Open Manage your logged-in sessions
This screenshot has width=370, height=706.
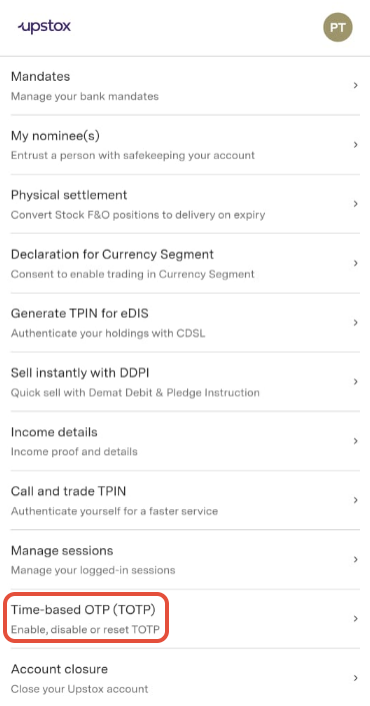click(x=93, y=570)
